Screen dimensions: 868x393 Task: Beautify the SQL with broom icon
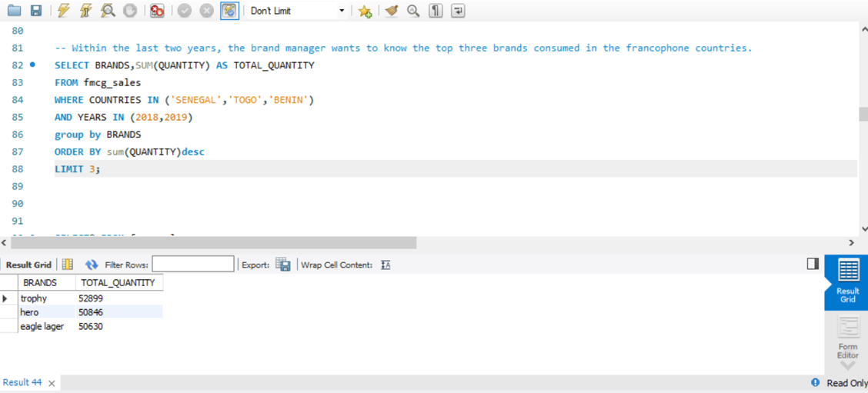tap(392, 11)
